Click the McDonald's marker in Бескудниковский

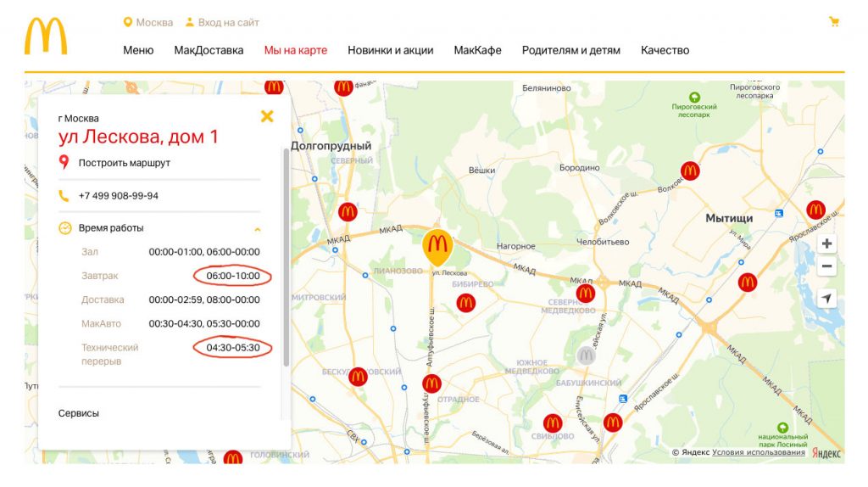[x=358, y=377]
